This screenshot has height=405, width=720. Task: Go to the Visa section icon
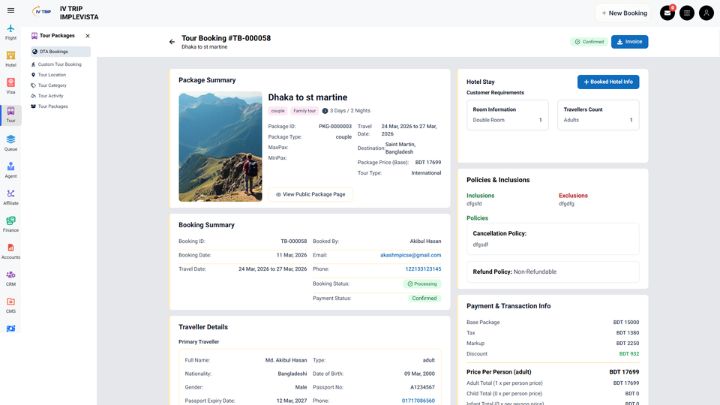coord(11,86)
